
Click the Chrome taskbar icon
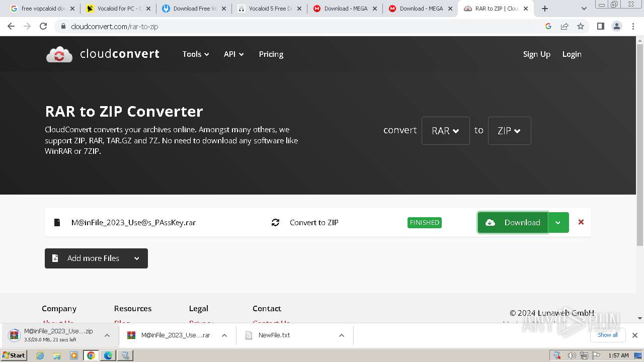[91, 355]
